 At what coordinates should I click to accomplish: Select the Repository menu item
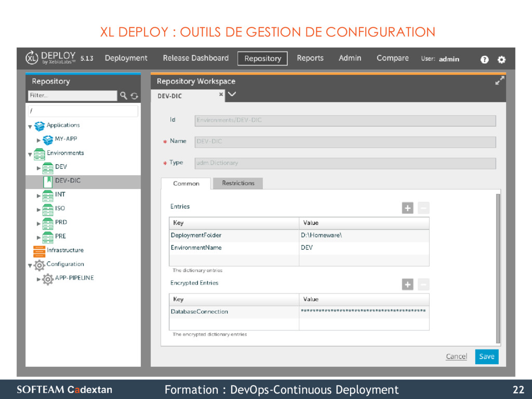pos(262,58)
